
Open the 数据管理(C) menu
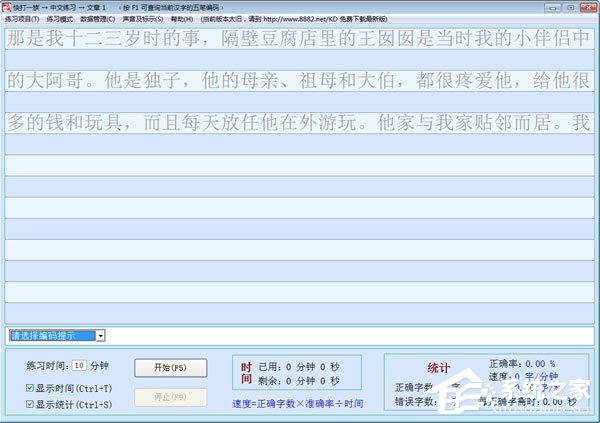98,19
